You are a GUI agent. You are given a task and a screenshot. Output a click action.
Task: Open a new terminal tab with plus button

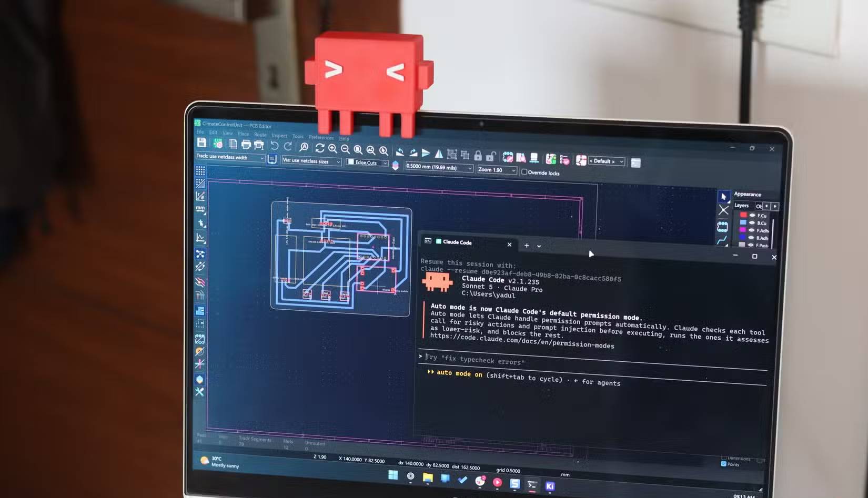tap(527, 246)
